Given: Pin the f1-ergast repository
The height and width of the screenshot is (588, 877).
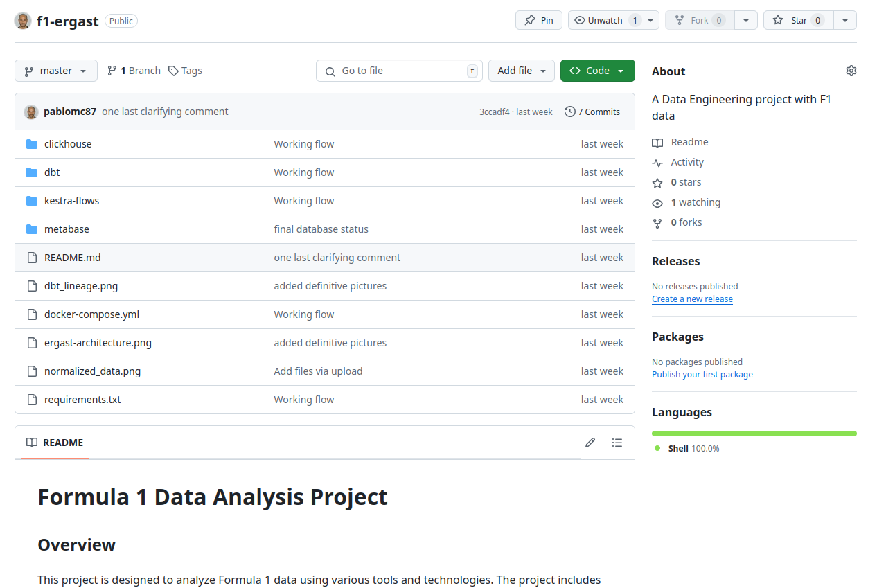Looking at the screenshot, I should pyautogui.click(x=539, y=20).
